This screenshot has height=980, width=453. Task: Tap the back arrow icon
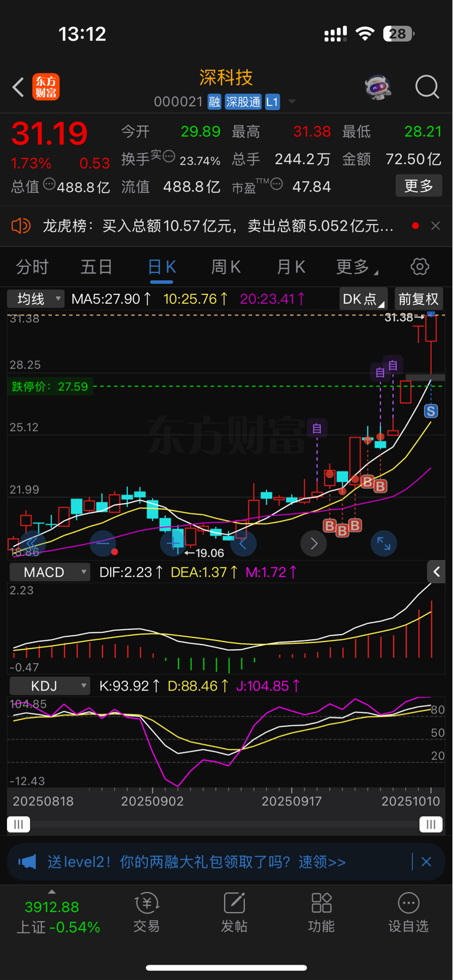(18, 87)
